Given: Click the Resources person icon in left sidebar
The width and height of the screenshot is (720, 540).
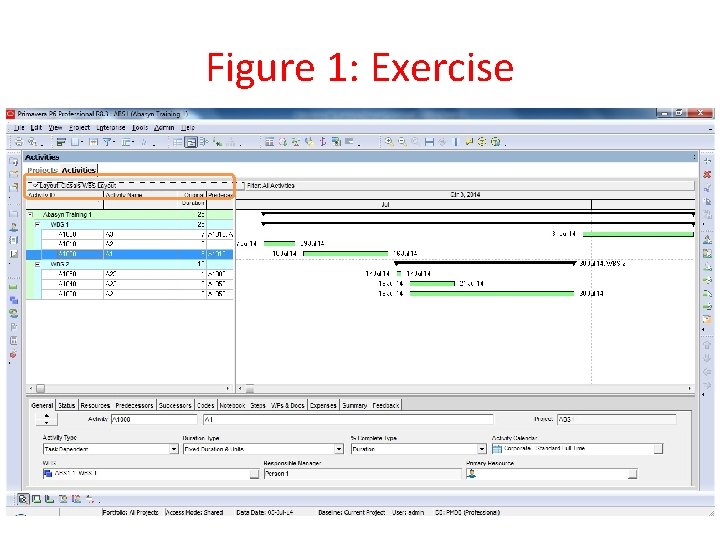Looking at the screenshot, I should (x=13, y=227).
